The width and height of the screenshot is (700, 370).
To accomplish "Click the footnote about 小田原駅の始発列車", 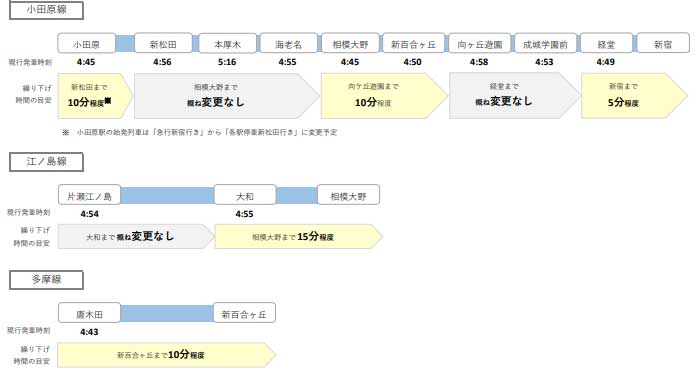I will [x=200, y=132].
